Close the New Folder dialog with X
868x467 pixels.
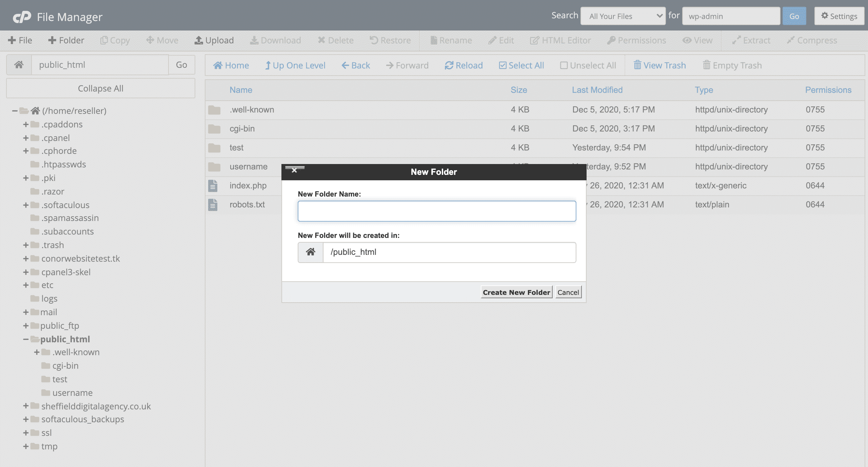(x=294, y=170)
